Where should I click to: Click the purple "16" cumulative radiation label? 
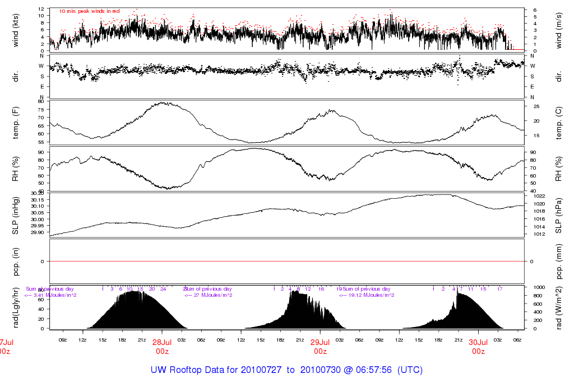click(x=321, y=289)
